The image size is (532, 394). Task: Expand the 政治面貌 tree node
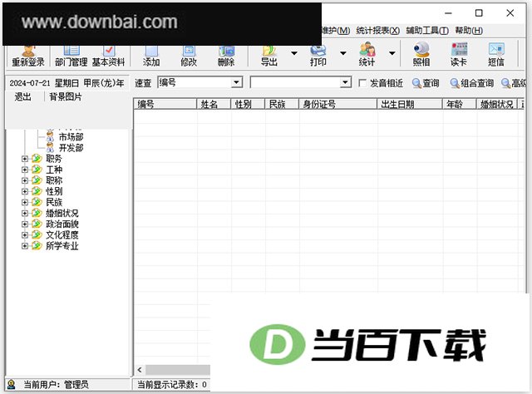click(24, 224)
